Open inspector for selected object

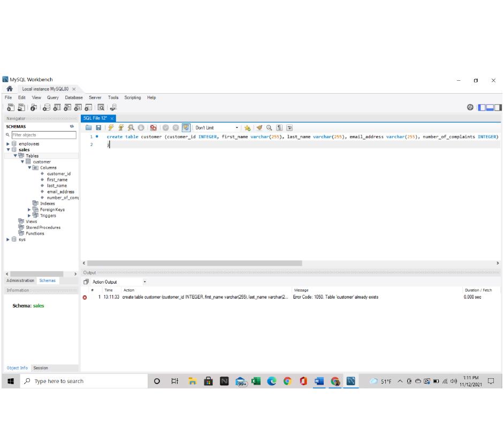(33, 108)
